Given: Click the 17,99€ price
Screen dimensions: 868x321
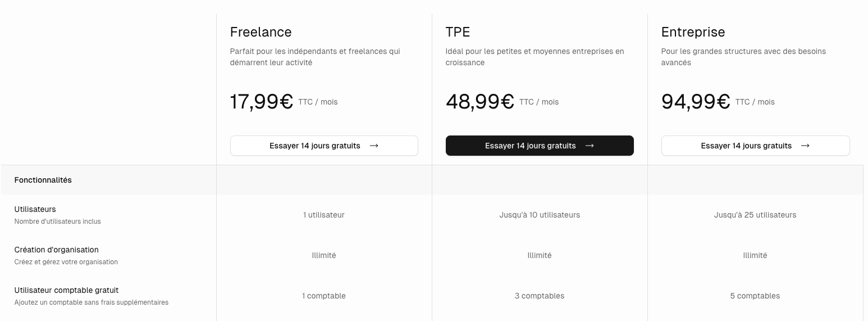Looking at the screenshot, I should (x=262, y=102).
